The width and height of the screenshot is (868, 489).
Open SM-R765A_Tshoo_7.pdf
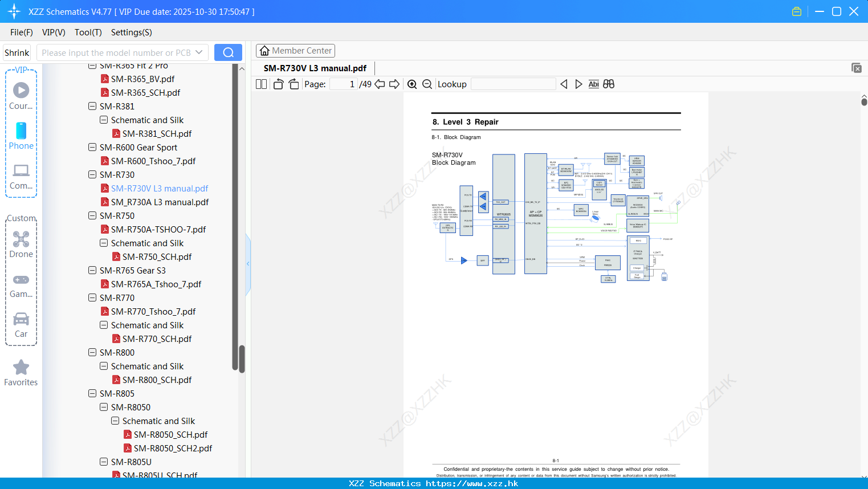(156, 284)
